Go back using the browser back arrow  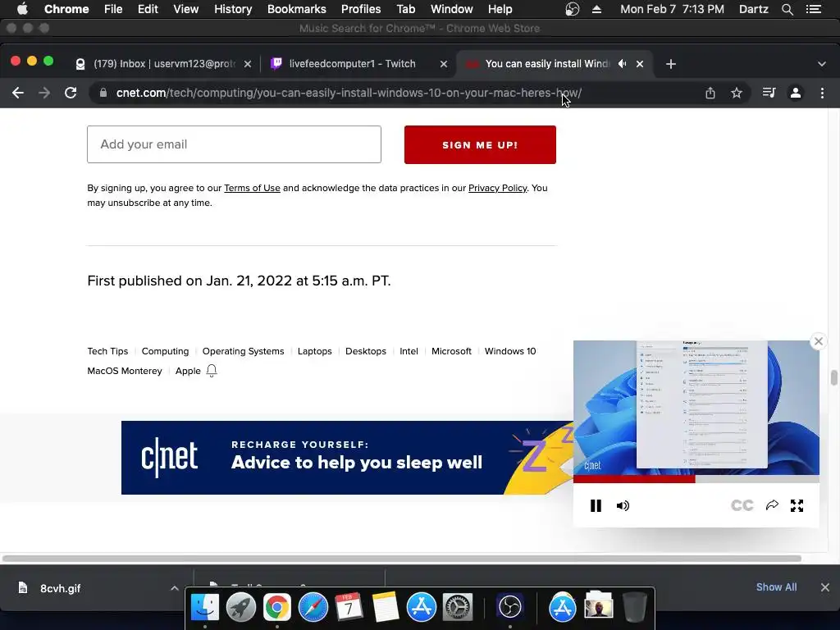pyautogui.click(x=18, y=93)
